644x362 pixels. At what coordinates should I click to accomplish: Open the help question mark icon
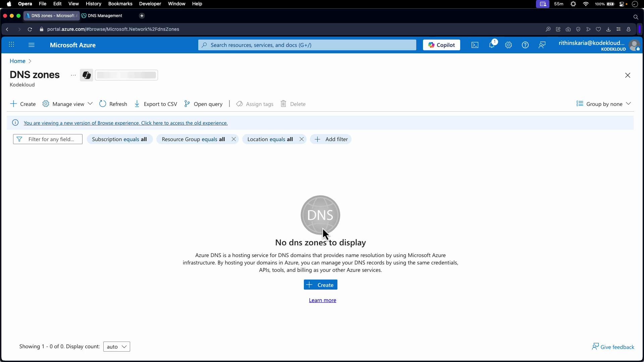(x=525, y=45)
